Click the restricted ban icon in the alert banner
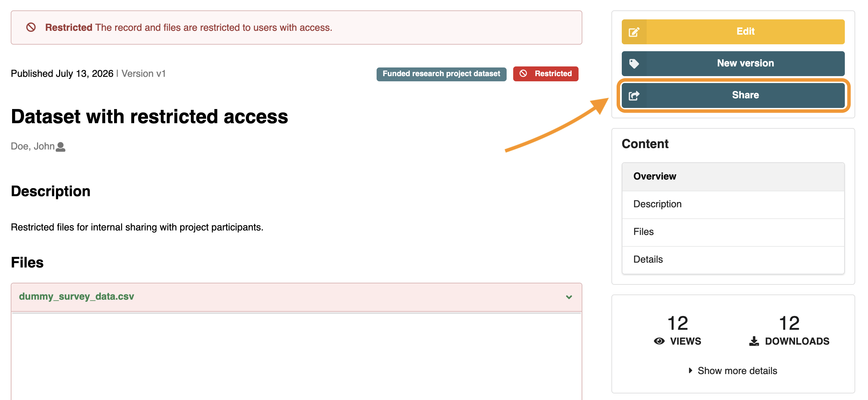This screenshot has height=400, width=868. (31, 27)
